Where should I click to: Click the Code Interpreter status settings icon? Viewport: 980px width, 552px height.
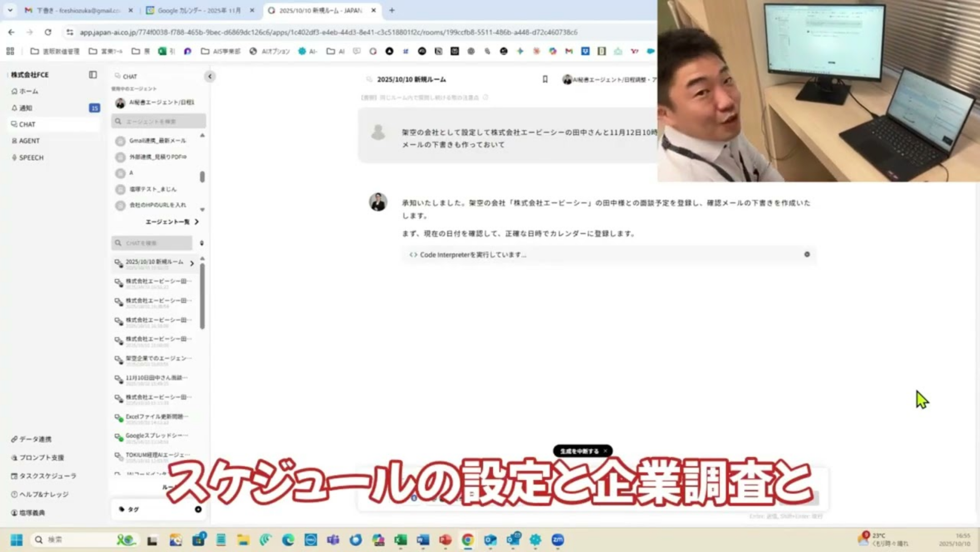click(807, 255)
